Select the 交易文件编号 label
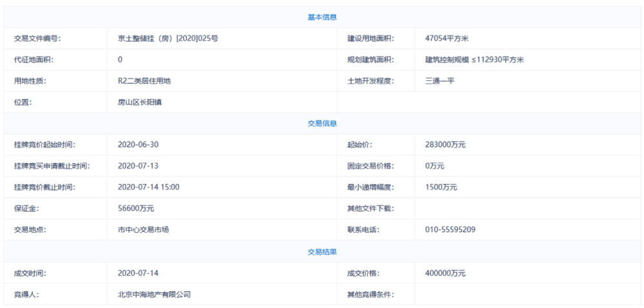The height and width of the screenshot is (308, 644). pos(37,39)
